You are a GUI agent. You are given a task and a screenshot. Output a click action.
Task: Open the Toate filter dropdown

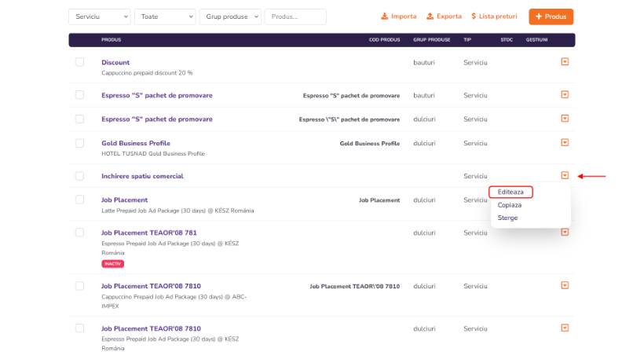click(165, 16)
